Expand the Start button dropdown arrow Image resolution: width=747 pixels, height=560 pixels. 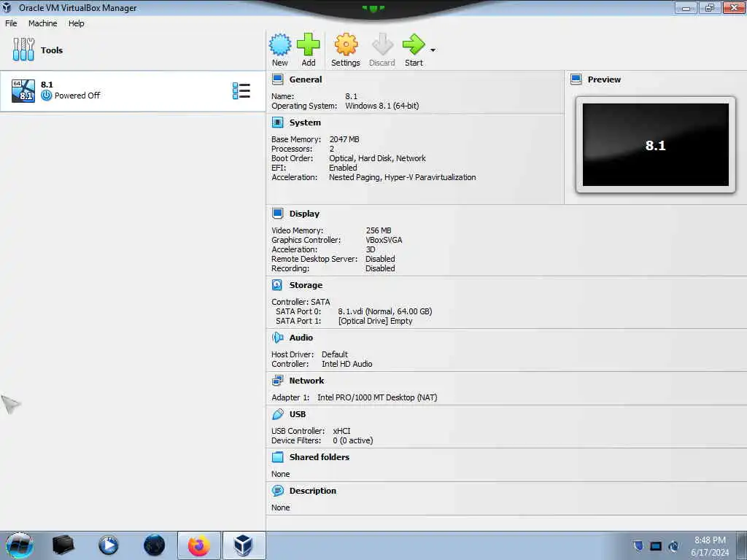point(433,50)
